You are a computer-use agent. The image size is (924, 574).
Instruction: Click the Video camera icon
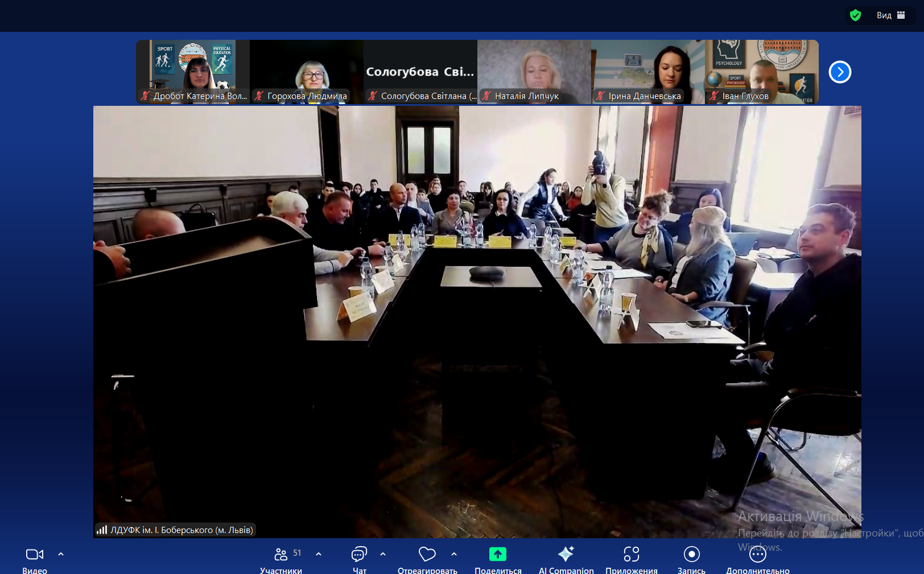[35, 554]
